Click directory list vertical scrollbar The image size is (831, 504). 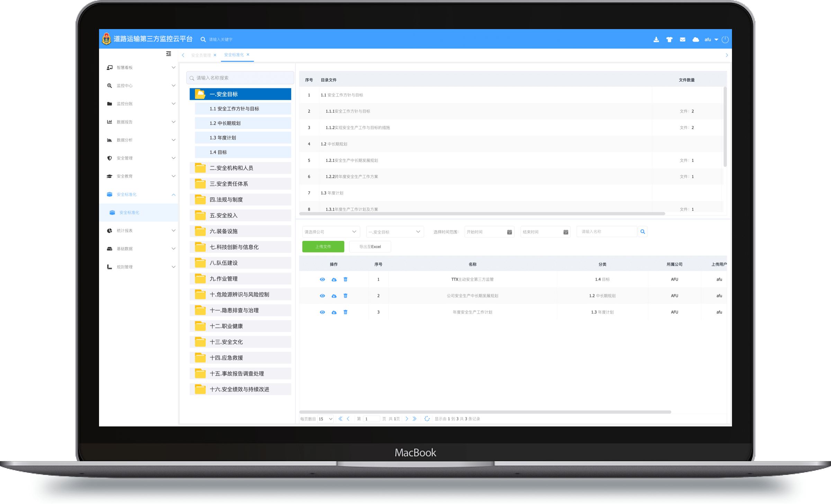(x=725, y=127)
